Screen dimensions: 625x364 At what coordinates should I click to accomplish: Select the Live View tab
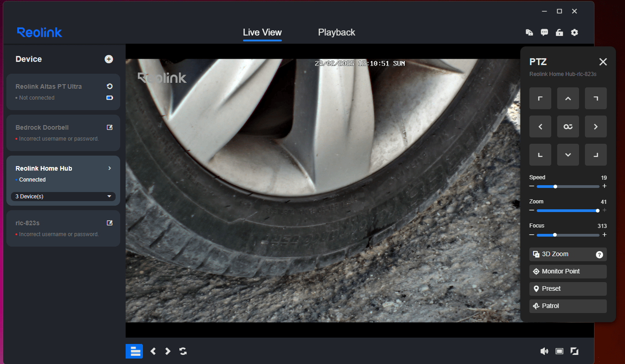262,32
